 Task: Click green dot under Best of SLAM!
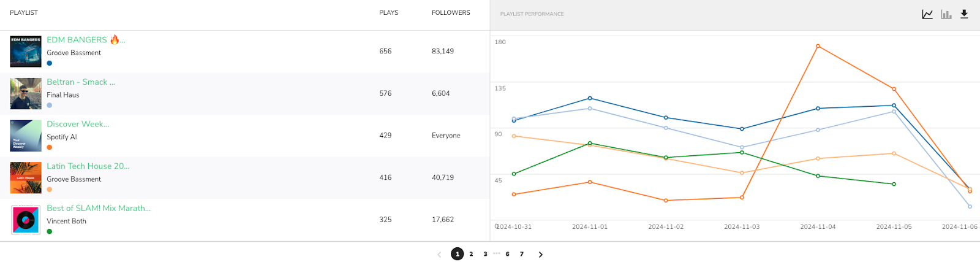point(50,231)
